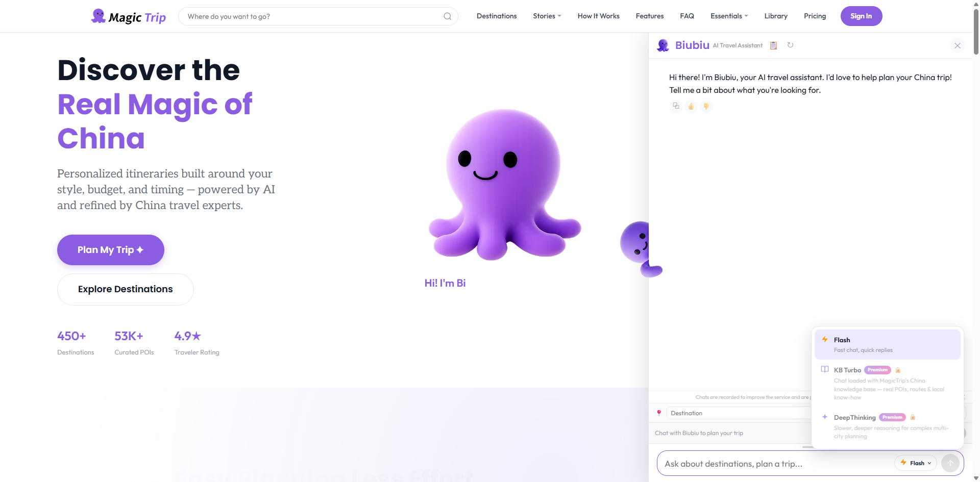Toggle the Flash model selector dropdown
Viewport: 980px width, 482px height.
[x=916, y=463]
